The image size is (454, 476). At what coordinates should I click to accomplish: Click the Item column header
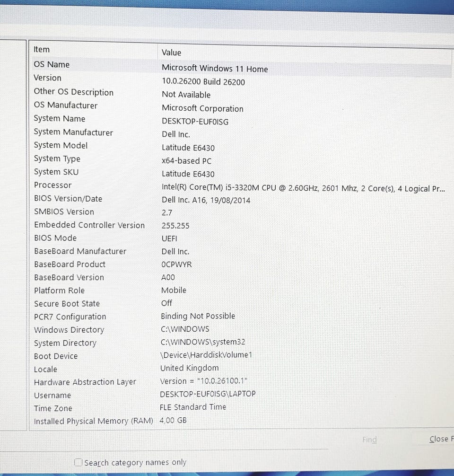[42, 50]
